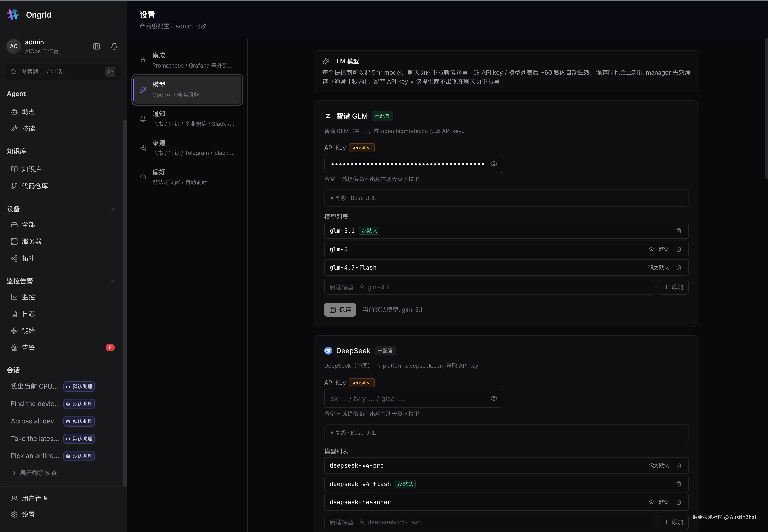Viewport: 768px width, 532px height.
Task: Click the 新增模型 例 glm-4.7 field
Action: [489, 287]
